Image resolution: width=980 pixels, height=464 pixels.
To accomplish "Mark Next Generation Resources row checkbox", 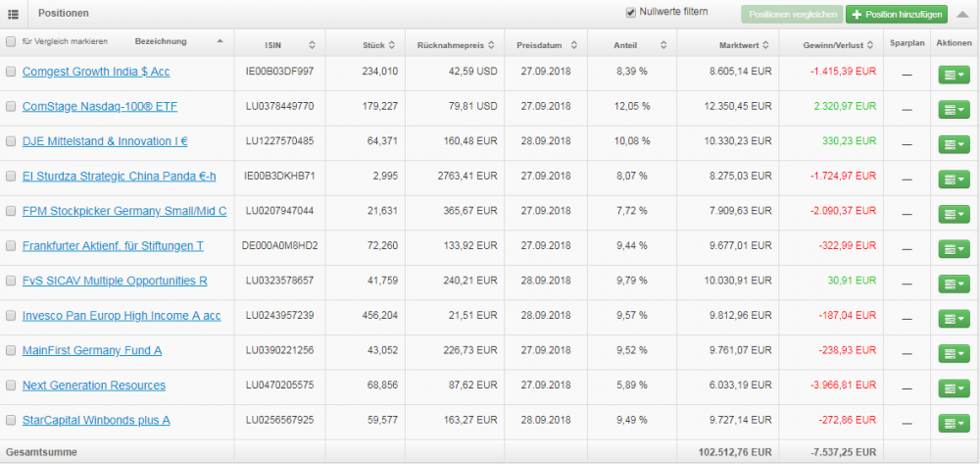I will pyautogui.click(x=11, y=386).
